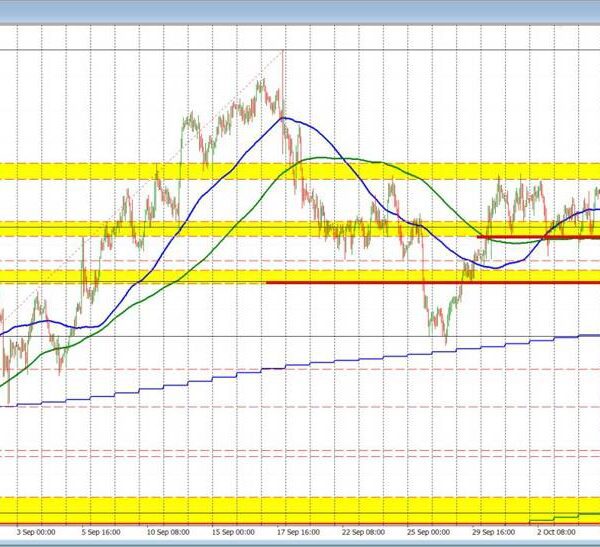Click the blue window title bar
This screenshot has height=547, width=600.
(x=300, y=8)
